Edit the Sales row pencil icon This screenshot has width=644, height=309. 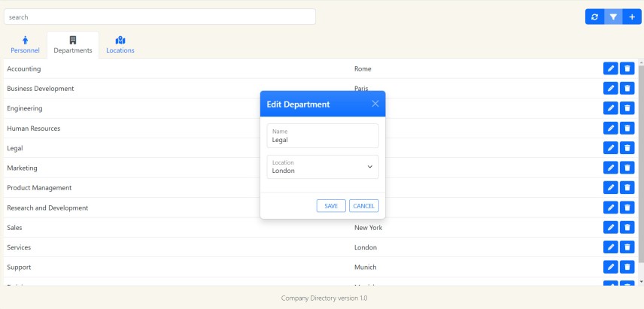(x=610, y=227)
